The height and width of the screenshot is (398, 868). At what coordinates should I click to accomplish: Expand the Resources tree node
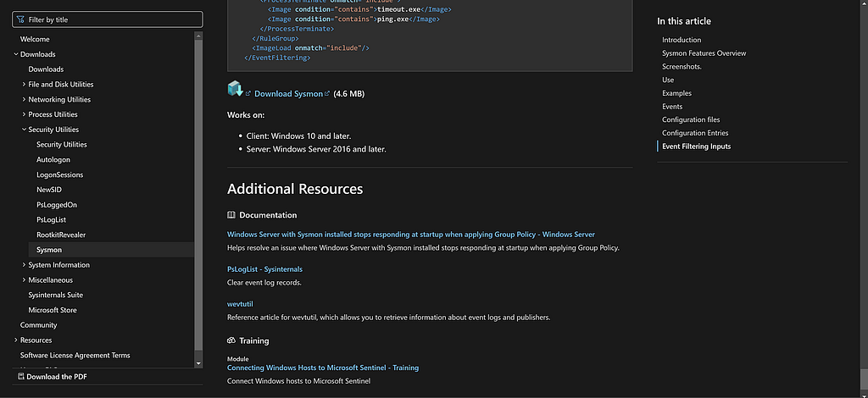15,340
